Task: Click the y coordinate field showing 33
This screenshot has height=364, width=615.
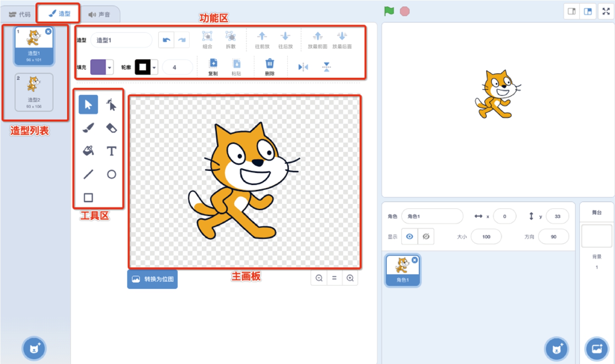Action: coord(557,216)
